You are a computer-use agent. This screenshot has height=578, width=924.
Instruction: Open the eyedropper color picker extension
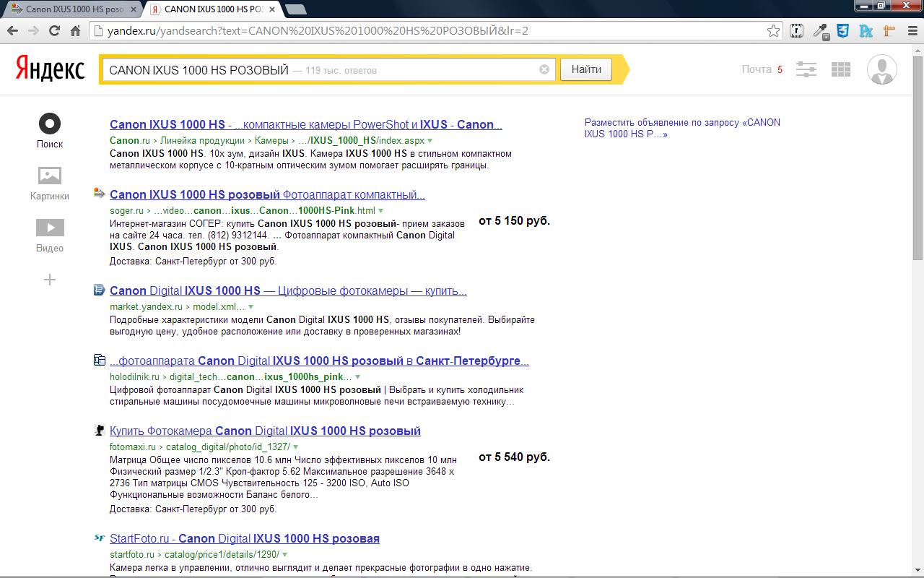click(820, 31)
